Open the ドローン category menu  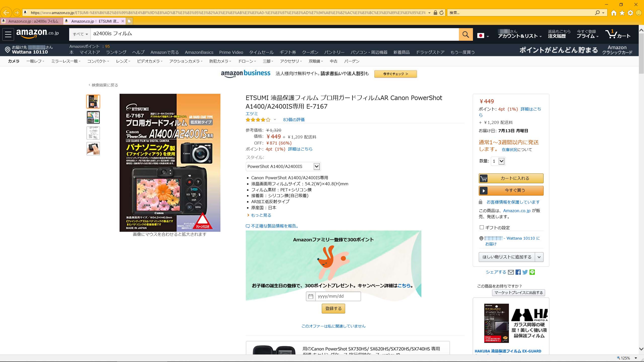point(247,61)
